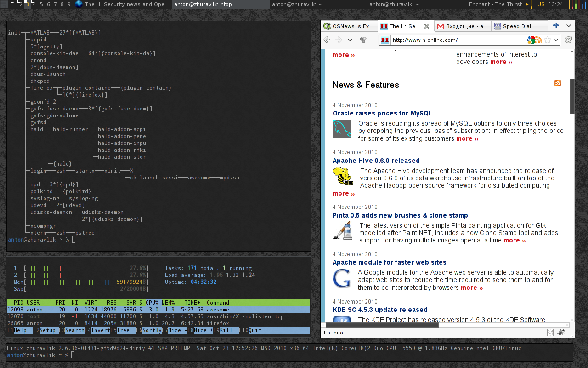Switch to workspace tag 9
588x368 pixels.
pyautogui.click(x=69, y=4)
